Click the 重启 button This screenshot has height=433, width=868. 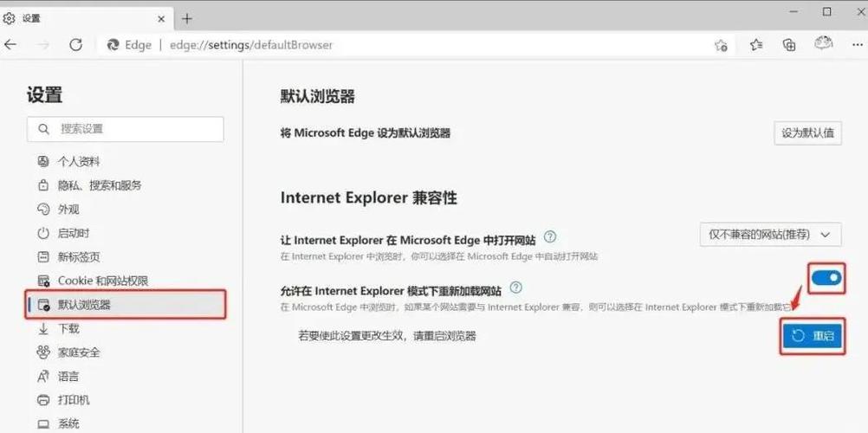(x=812, y=336)
